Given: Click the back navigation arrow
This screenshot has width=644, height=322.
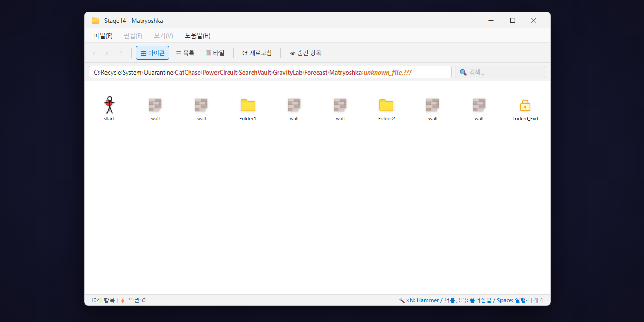Looking at the screenshot, I should pyautogui.click(x=94, y=53).
